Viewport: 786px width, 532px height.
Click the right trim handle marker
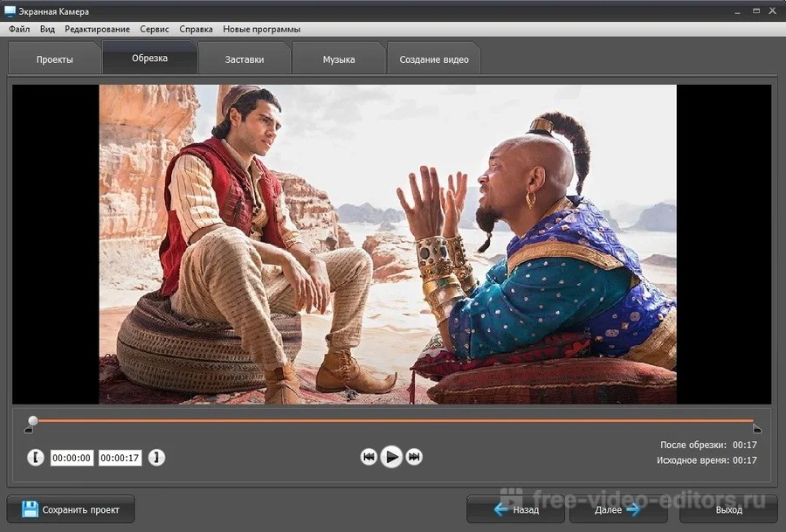pyautogui.click(x=757, y=429)
